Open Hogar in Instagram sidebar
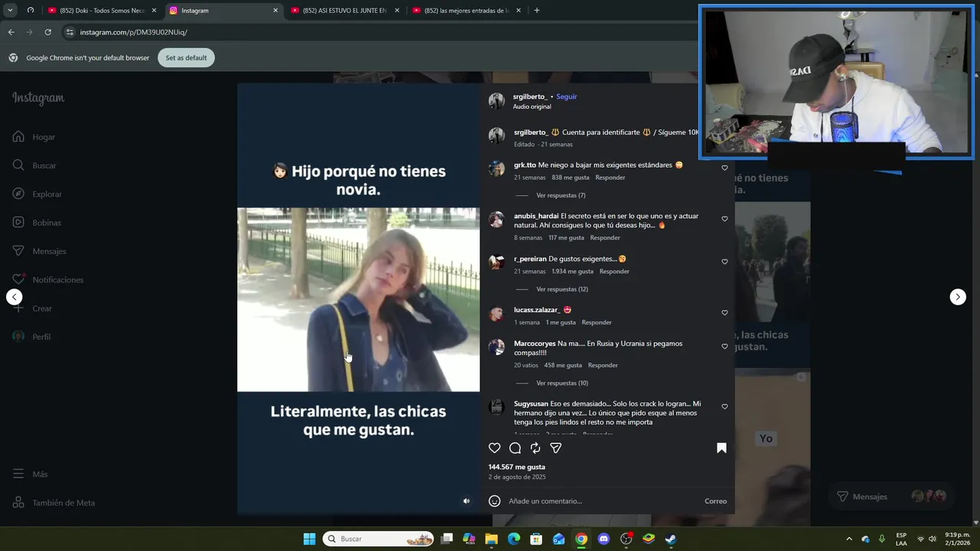The height and width of the screenshot is (551, 980). pyautogui.click(x=34, y=137)
